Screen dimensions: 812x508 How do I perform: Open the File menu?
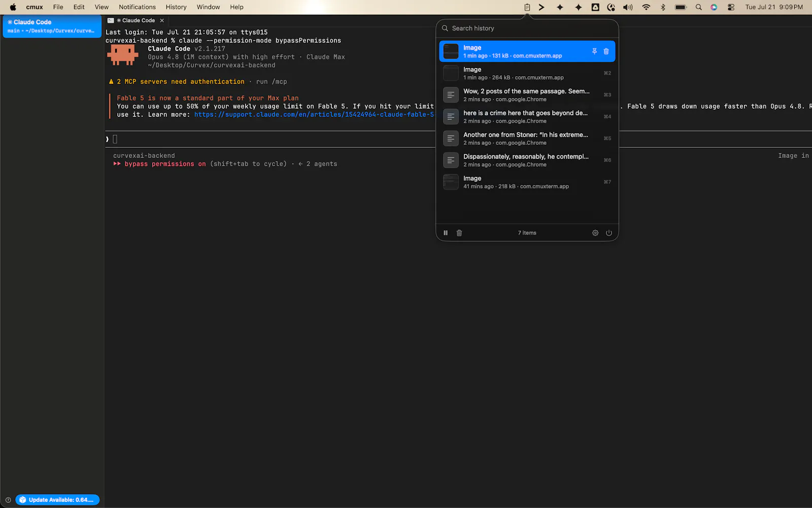58,7
